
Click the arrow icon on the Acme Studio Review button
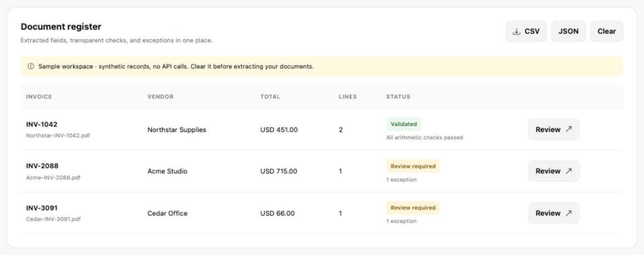click(568, 171)
